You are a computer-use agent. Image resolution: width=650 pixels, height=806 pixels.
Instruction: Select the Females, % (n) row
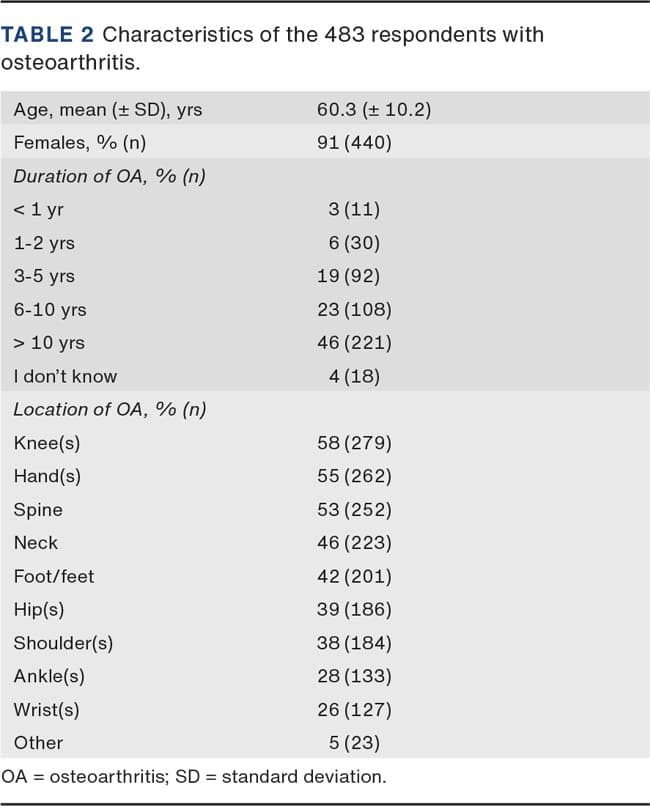[x=79, y=143]
